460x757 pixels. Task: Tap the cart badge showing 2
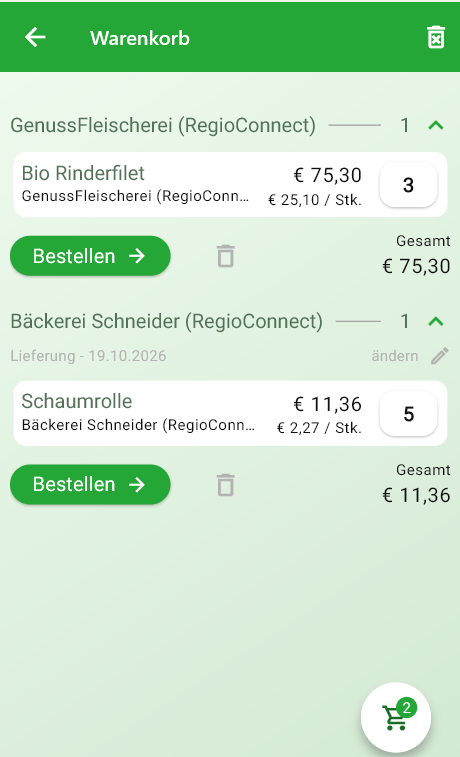point(407,708)
